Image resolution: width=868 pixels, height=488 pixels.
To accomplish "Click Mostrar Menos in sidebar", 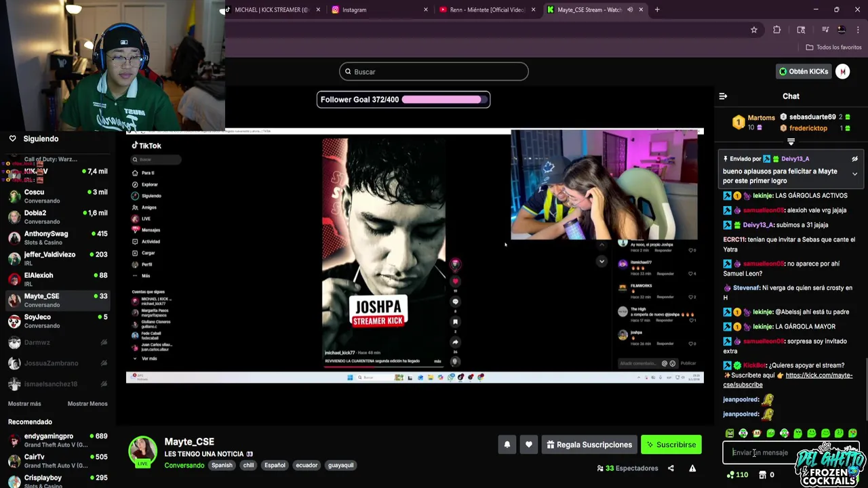I will [87, 404].
